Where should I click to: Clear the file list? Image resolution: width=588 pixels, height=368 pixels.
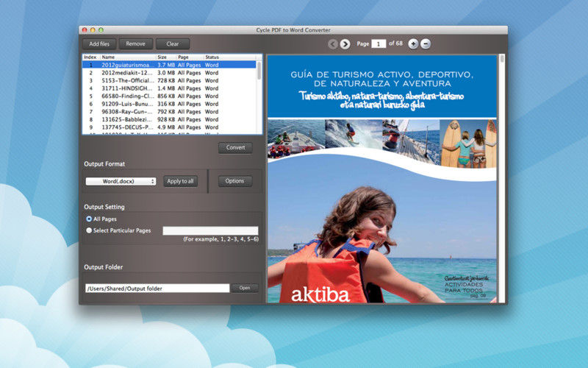tap(172, 44)
